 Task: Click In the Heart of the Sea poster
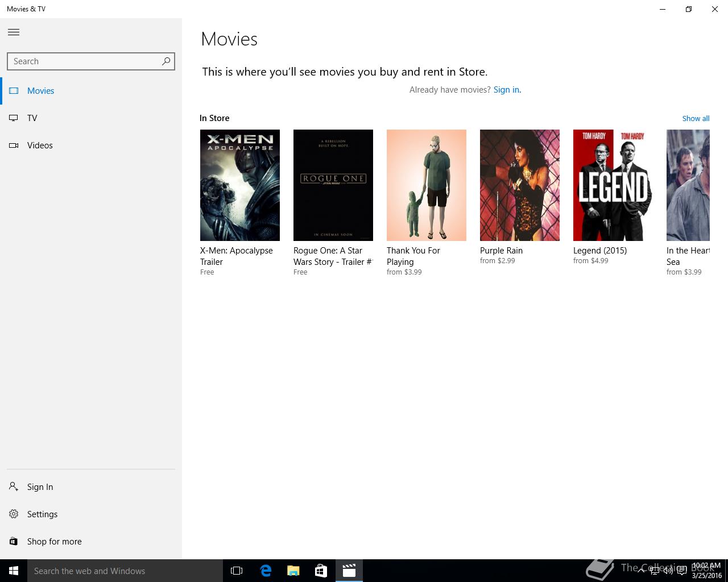click(x=688, y=185)
